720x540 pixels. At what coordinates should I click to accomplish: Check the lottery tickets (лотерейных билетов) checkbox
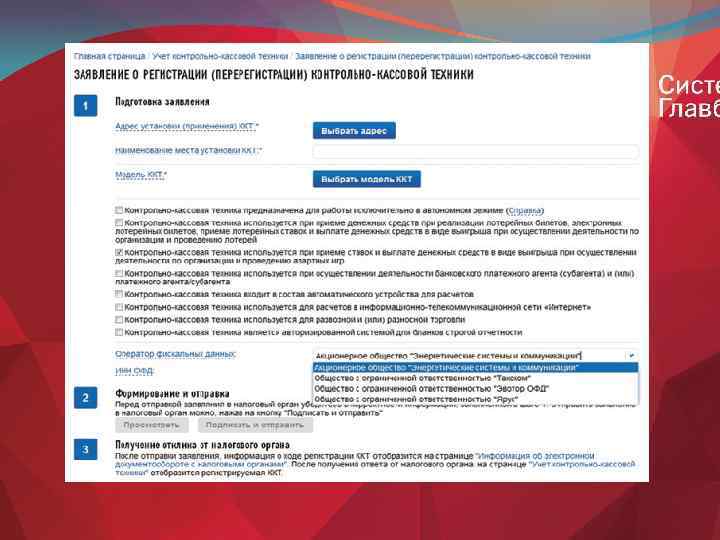click(119, 223)
